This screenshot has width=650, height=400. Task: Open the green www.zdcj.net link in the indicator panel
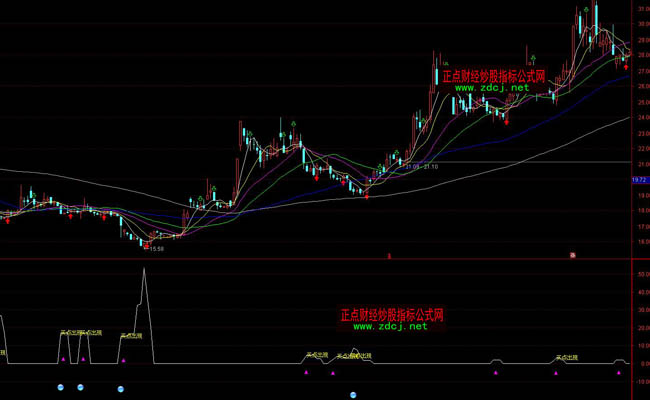click(x=390, y=326)
